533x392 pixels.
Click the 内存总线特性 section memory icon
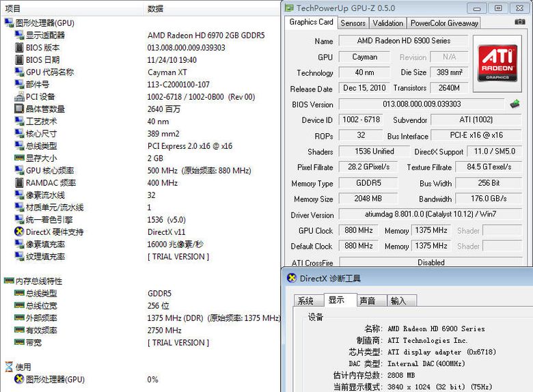tap(9, 281)
